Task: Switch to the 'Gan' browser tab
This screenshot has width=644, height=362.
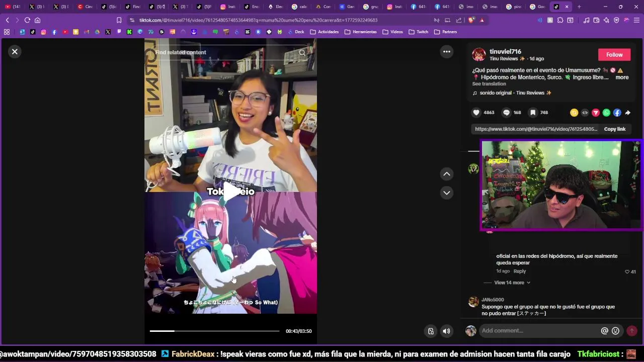Action: [x=347, y=7]
